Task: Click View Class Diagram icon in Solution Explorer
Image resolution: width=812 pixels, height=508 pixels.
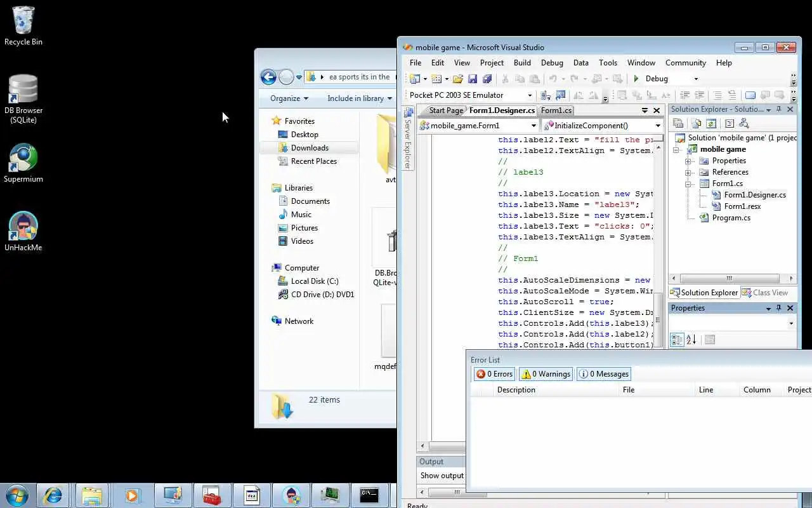Action: 744,124
